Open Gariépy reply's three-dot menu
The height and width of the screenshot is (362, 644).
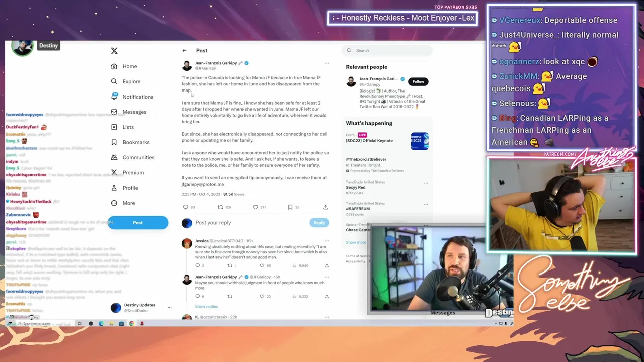tap(327, 277)
